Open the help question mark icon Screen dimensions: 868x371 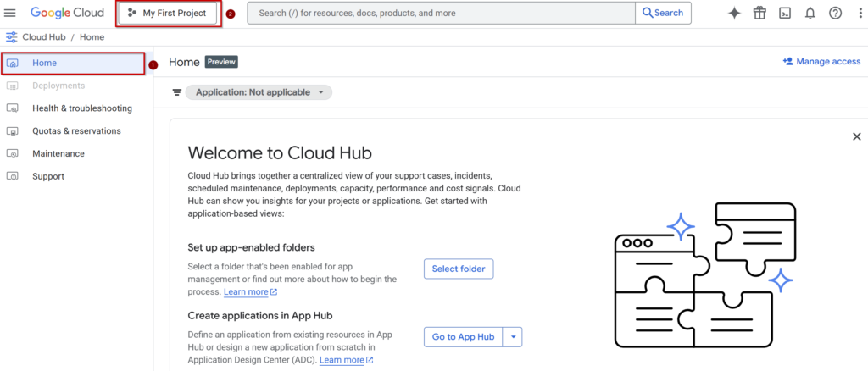coord(835,14)
